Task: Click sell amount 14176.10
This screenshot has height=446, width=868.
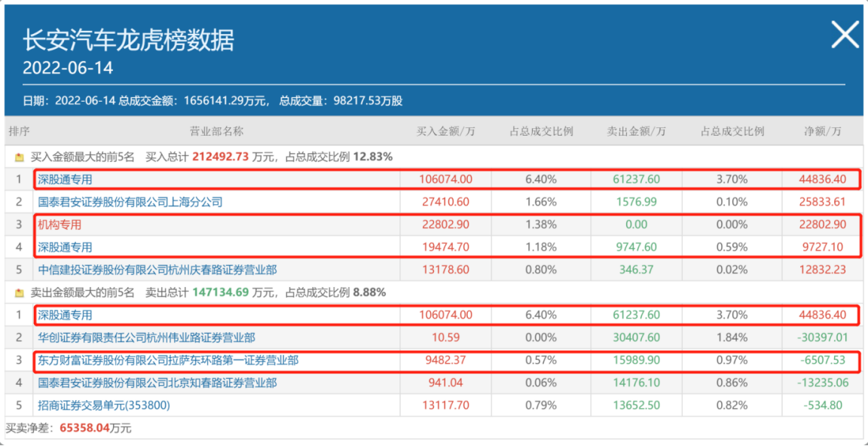Action: coord(636,383)
